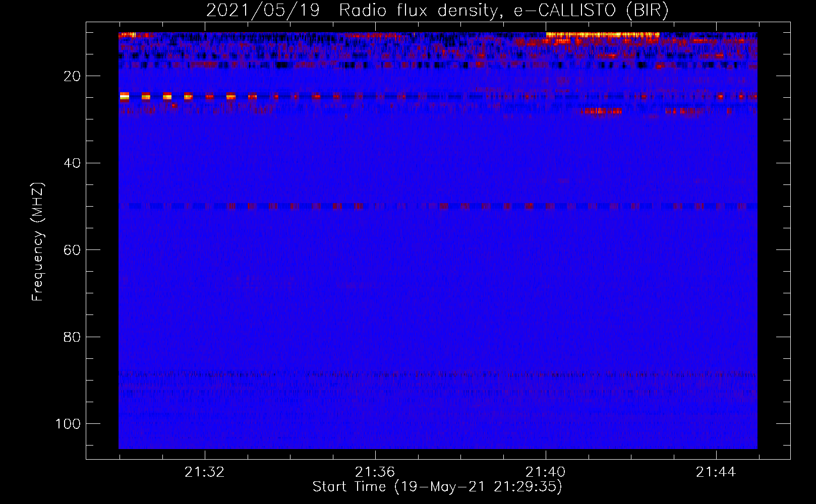Click the 21:44 time tick label
This screenshot has height=504, width=816.
coord(716,472)
